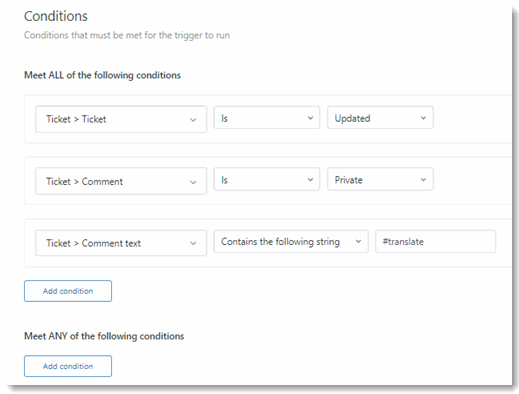This screenshot has height=394, width=519.
Task: Click 'Meet ANY of the following conditions' label
Action: pyautogui.click(x=104, y=336)
